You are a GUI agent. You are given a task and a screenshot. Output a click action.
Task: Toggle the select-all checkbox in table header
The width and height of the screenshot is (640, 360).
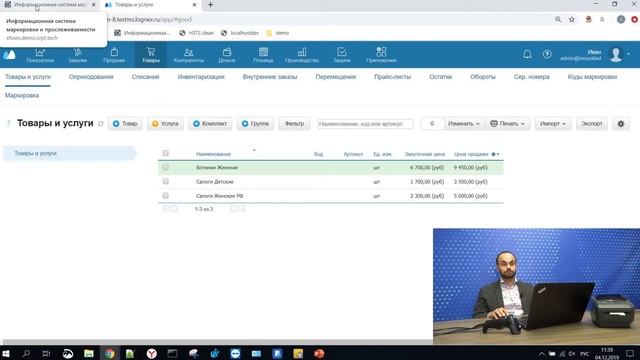point(165,153)
